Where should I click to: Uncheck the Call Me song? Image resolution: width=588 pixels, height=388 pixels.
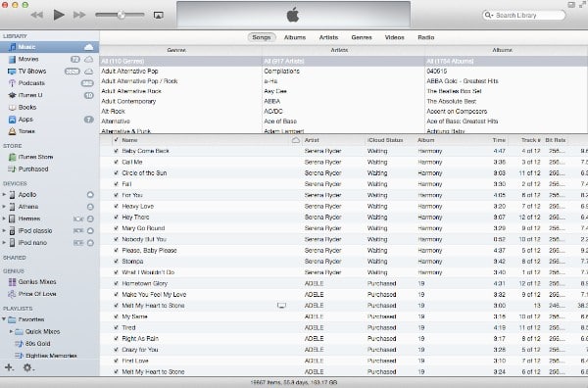(116, 162)
